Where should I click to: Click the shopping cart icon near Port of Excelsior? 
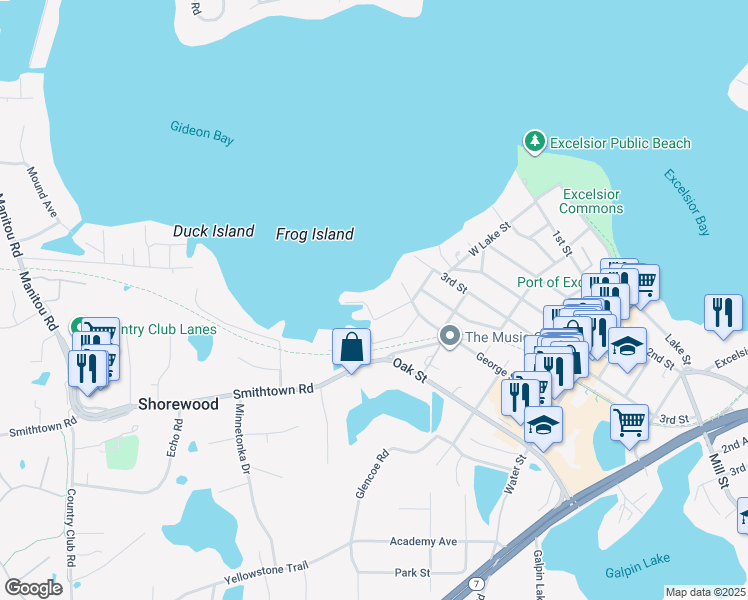click(x=645, y=280)
